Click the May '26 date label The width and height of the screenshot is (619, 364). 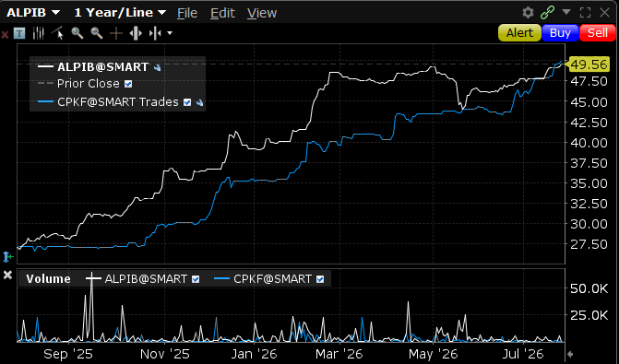(433, 354)
